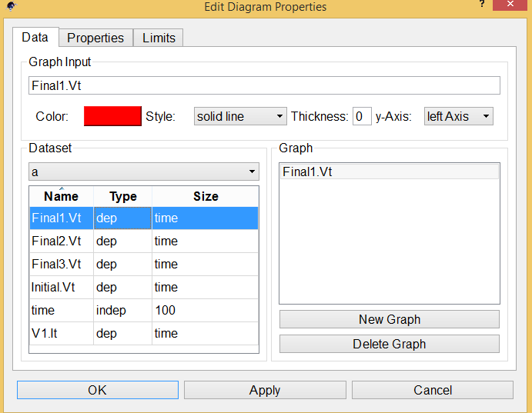Screen dimensions: 532x413
Task: Switch to the Data tab
Action: [35, 37]
